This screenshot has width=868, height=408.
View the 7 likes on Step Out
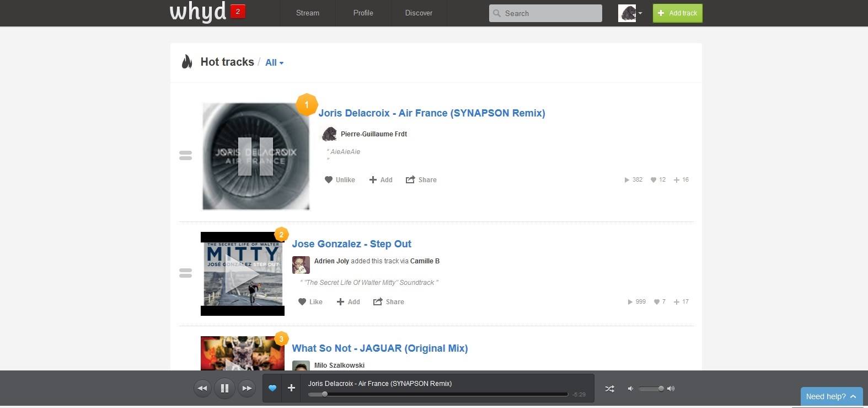[660, 302]
